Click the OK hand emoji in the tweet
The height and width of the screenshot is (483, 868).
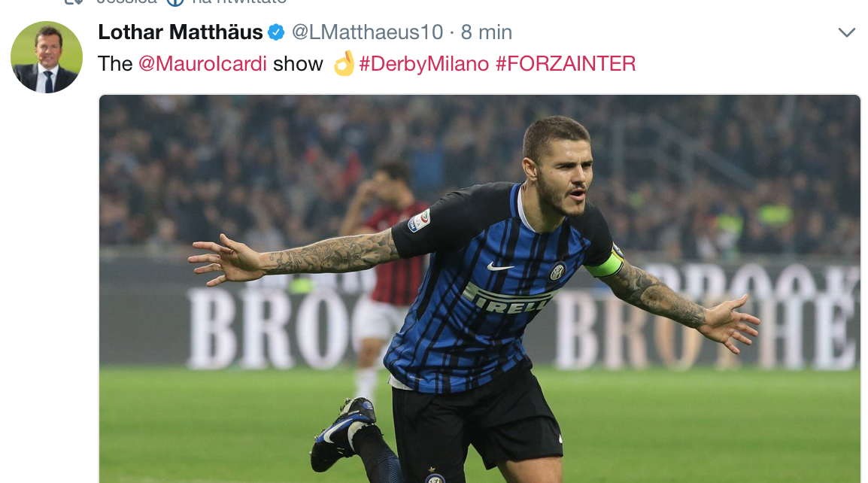point(344,63)
